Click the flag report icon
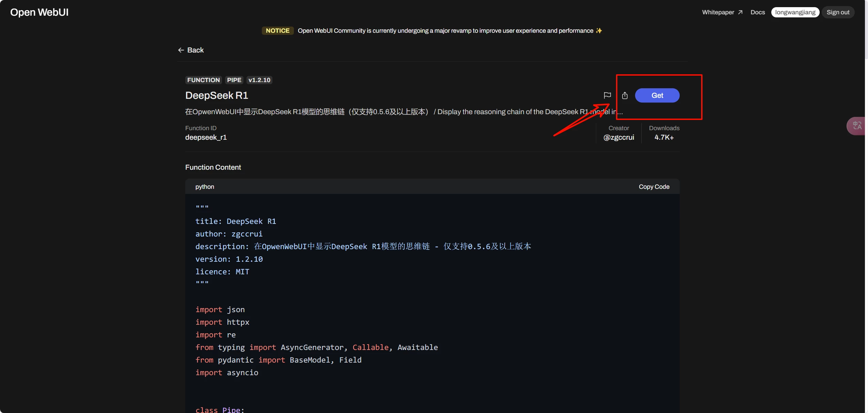 607,95
